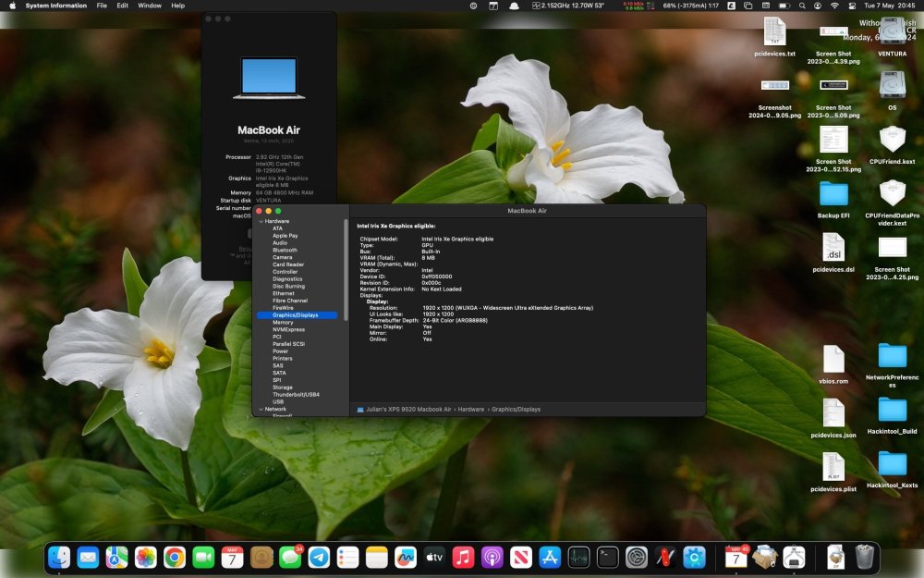The height and width of the screenshot is (578, 924).
Task: Click Hardware in the bottom path bar
Action: click(x=471, y=410)
